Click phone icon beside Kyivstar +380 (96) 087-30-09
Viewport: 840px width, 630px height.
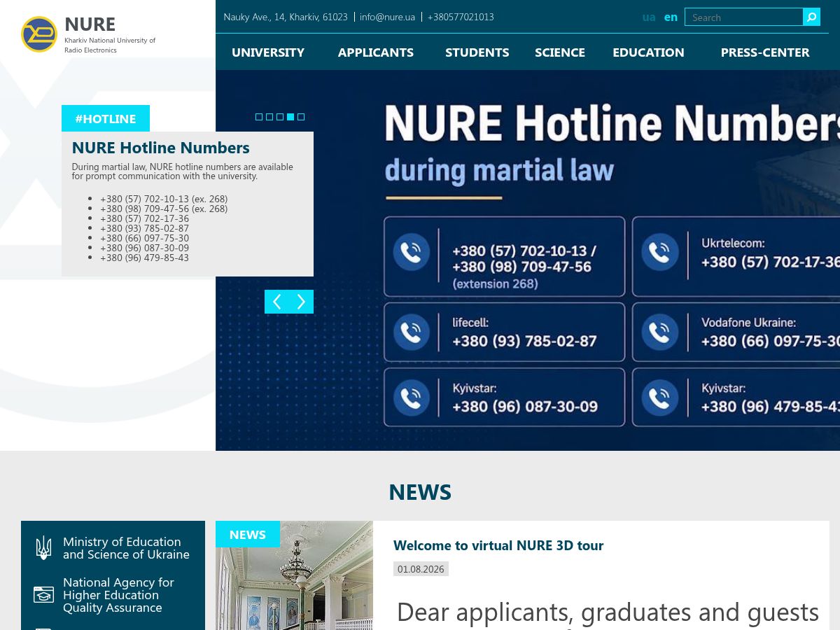pyautogui.click(x=412, y=398)
